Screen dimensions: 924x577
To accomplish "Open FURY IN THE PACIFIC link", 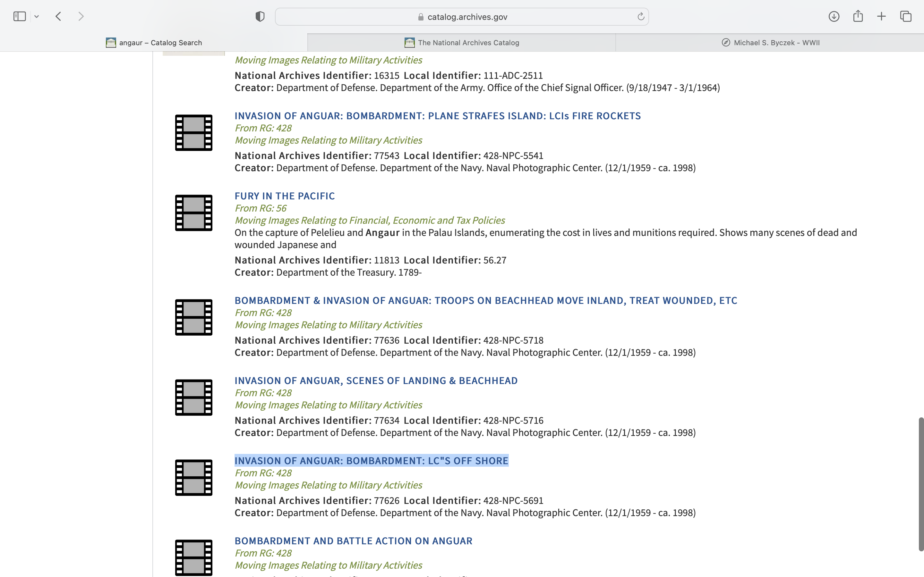I will click(285, 196).
